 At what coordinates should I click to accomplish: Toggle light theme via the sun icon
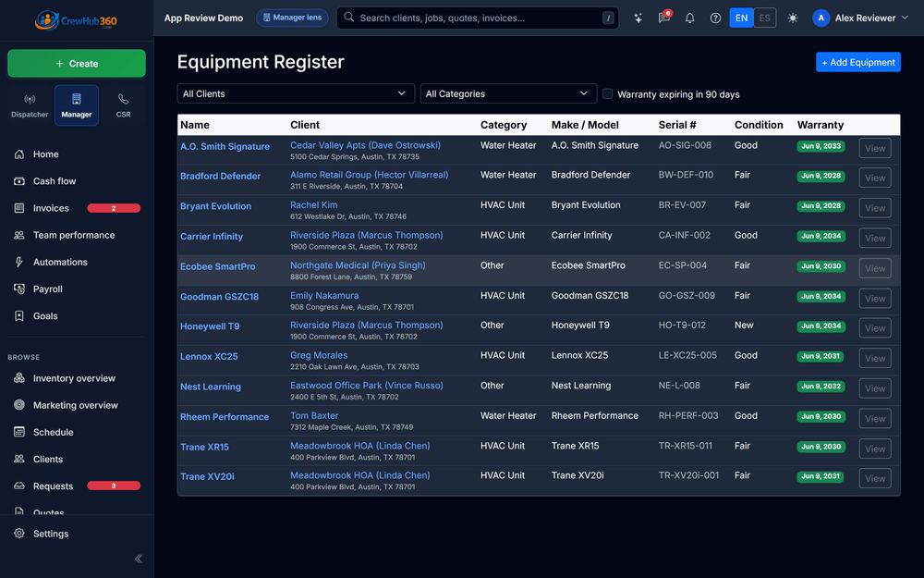pyautogui.click(x=793, y=18)
